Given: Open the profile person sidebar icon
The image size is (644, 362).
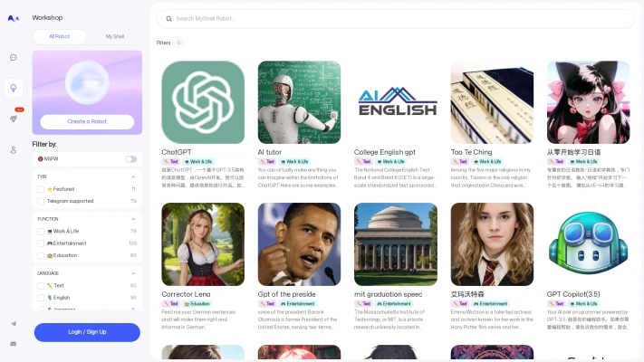Looking at the screenshot, I should pyautogui.click(x=14, y=150).
